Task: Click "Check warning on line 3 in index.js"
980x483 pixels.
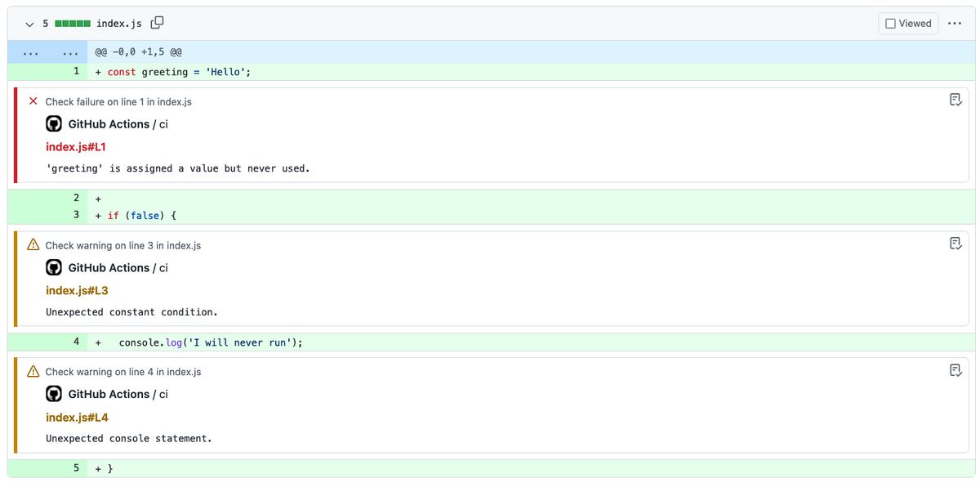Action: [x=123, y=245]
